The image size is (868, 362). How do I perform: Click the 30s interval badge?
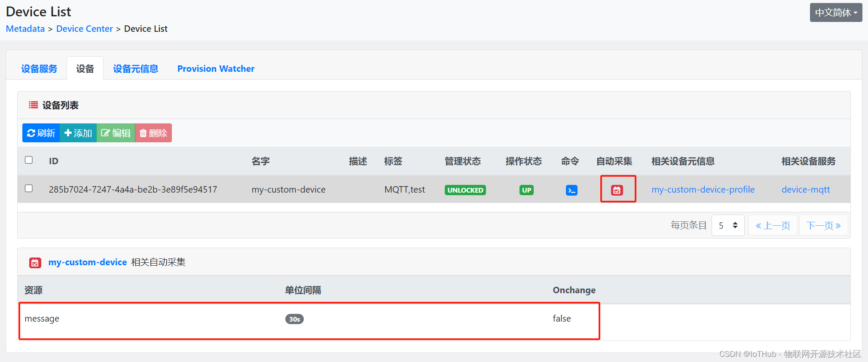coord(294,319)
